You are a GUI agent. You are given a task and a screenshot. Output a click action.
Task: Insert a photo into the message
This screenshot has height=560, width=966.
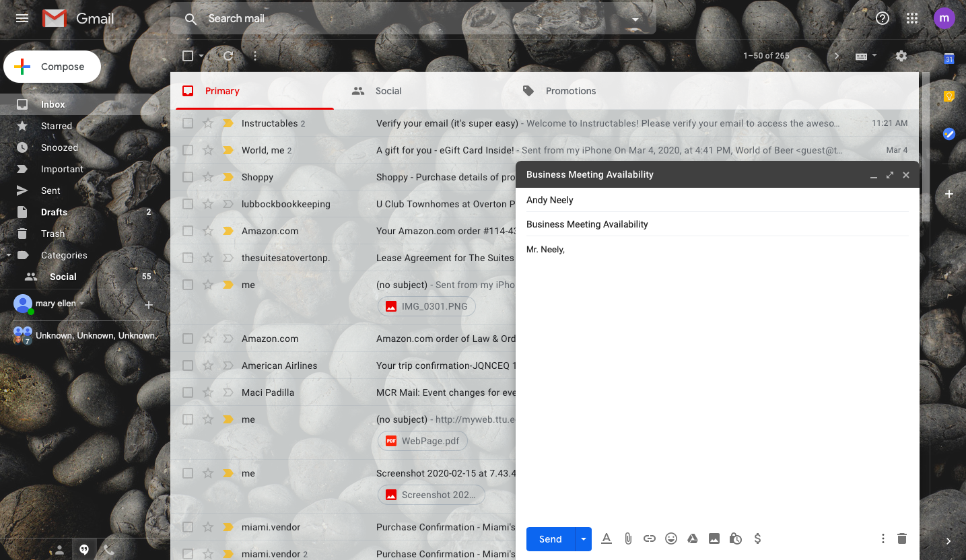714,538
